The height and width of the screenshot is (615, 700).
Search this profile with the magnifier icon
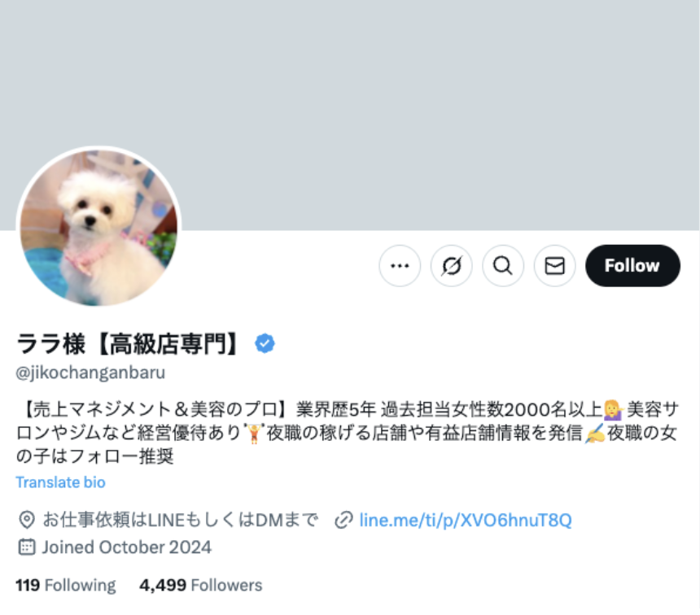click(503, 265)
